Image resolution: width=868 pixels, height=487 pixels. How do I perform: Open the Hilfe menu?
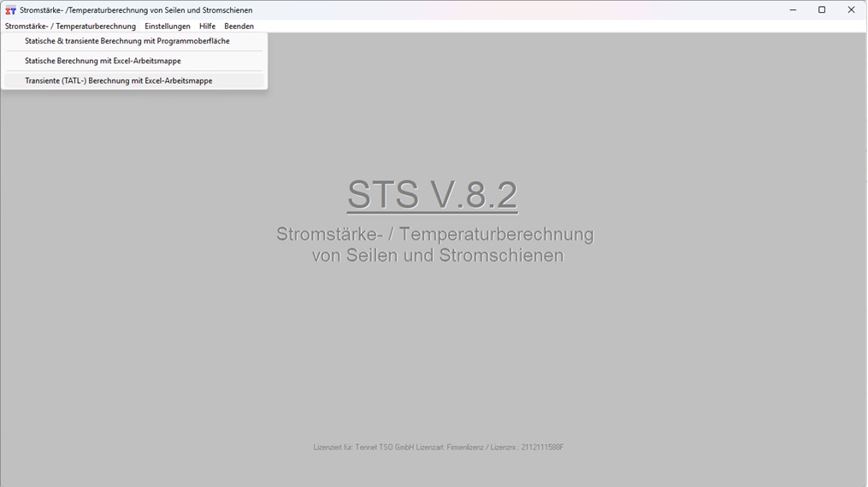click(207, 26)
